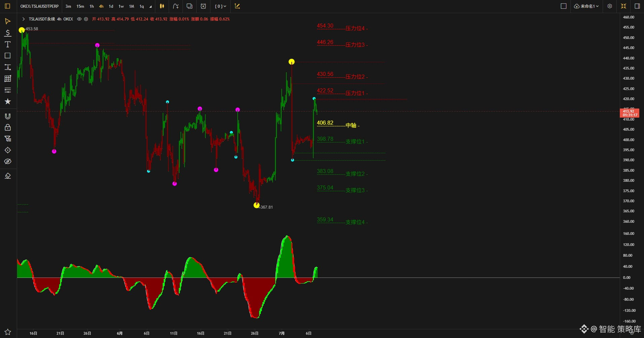Viewport: 644px width, 338px height.
Task: Click the 398.78 支撑位1 label
Action: pyautogui.click(x=342, y=140)
